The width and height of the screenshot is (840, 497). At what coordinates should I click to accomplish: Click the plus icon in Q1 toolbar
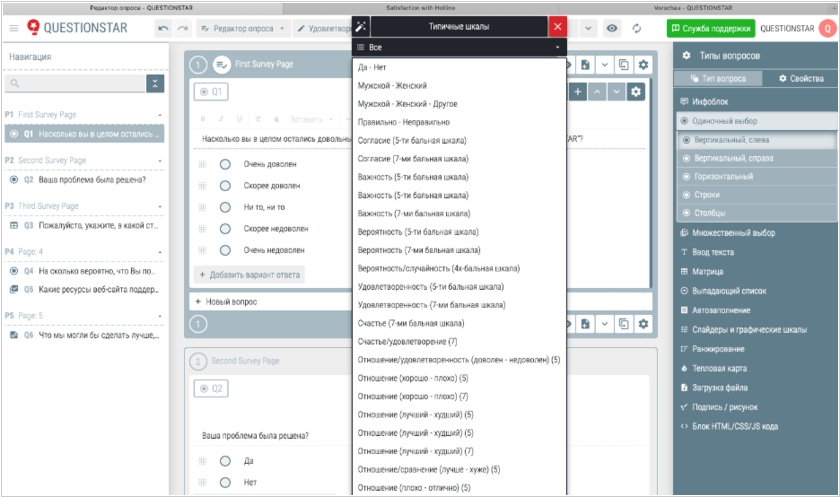click(578, 92)
